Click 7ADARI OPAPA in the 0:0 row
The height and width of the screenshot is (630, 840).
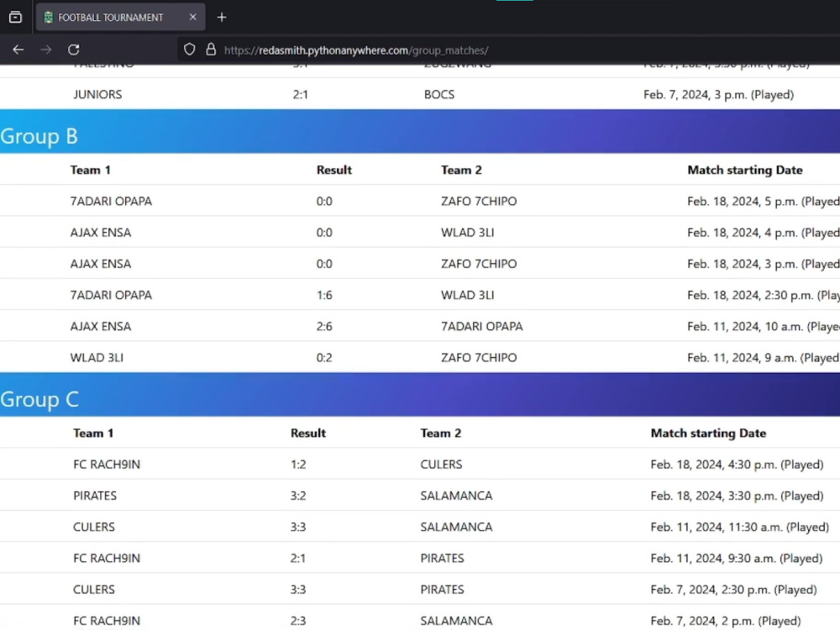coord(111,201)
